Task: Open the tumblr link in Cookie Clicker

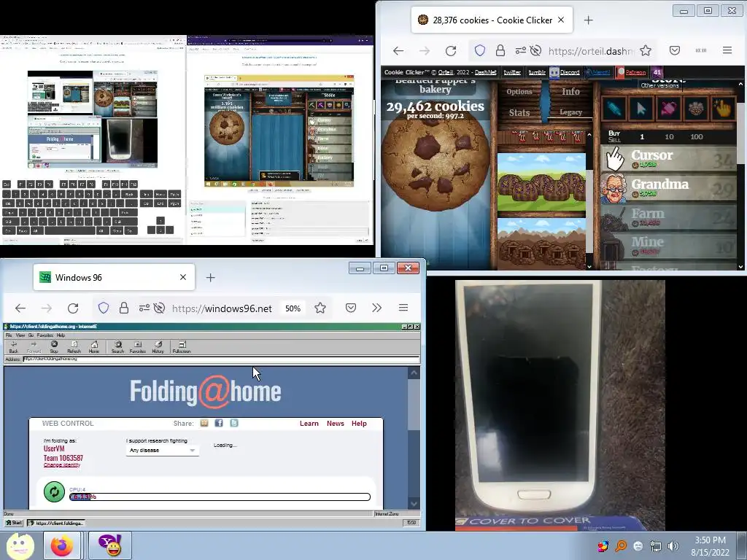Action: click(537, 72)
